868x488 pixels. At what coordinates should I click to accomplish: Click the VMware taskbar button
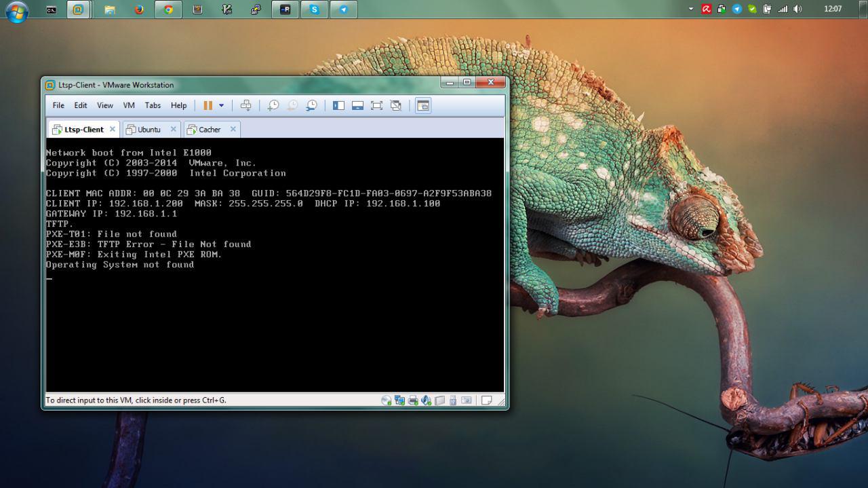[79, 10]
